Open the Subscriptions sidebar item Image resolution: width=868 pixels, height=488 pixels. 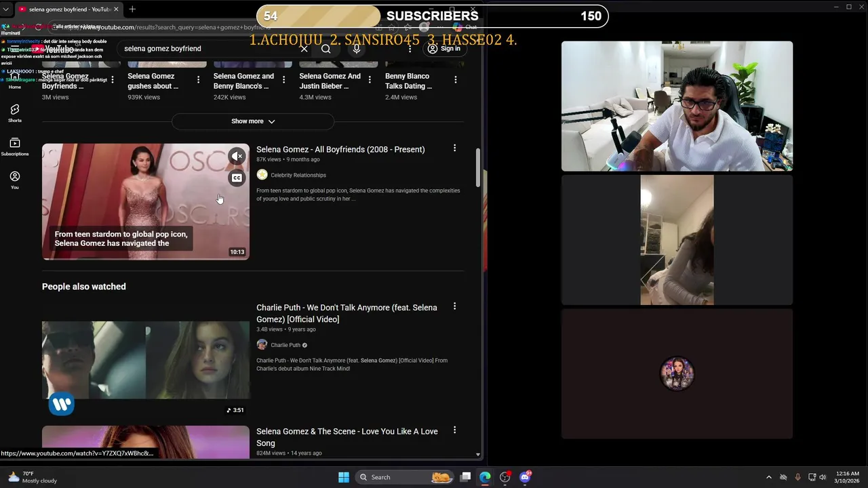pos(14,146)
